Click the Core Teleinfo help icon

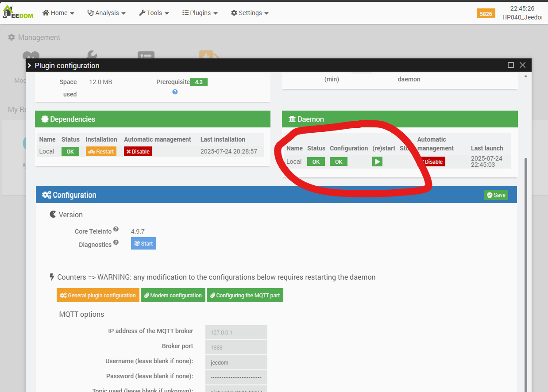coord(116,229)
